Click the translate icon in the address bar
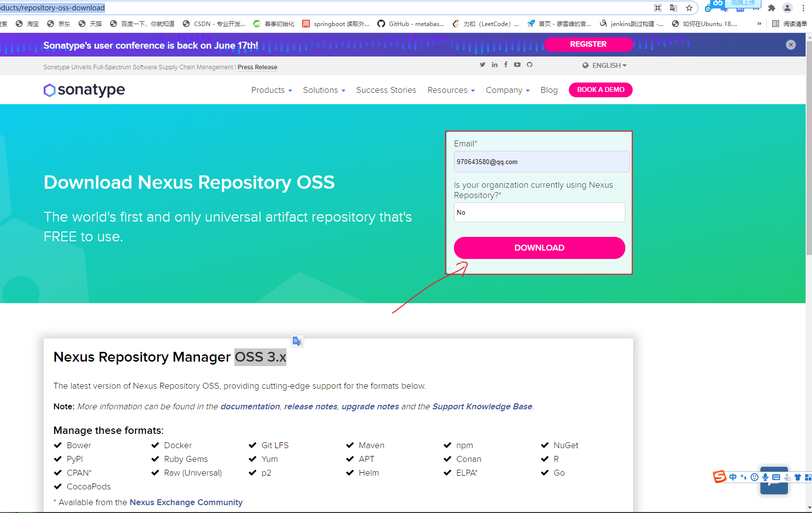812x513 pixels. 673,8
